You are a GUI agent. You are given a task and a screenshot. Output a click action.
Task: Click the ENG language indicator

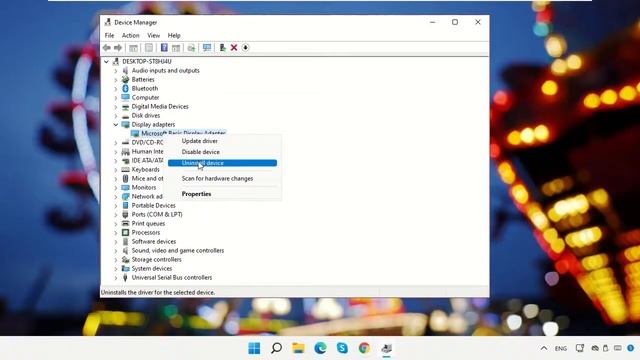point(561,349)
